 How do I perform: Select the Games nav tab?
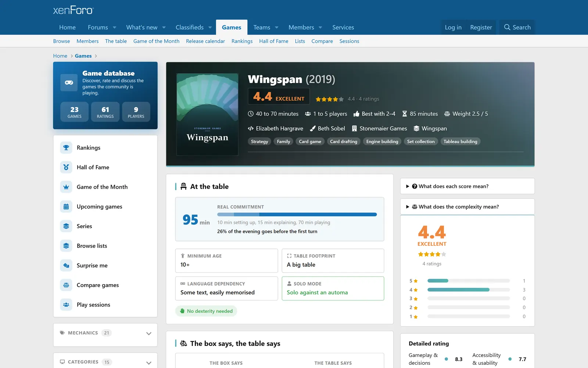(232, 27)
